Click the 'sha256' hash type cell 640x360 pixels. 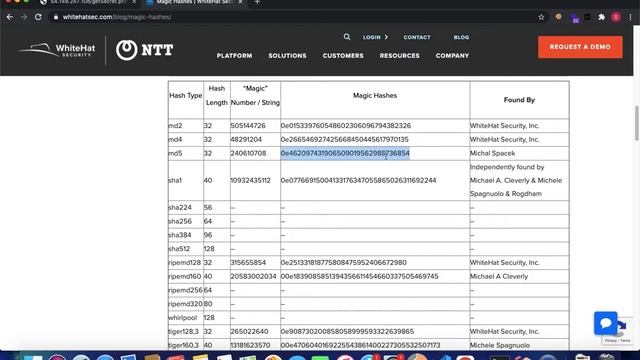[180, 221]
